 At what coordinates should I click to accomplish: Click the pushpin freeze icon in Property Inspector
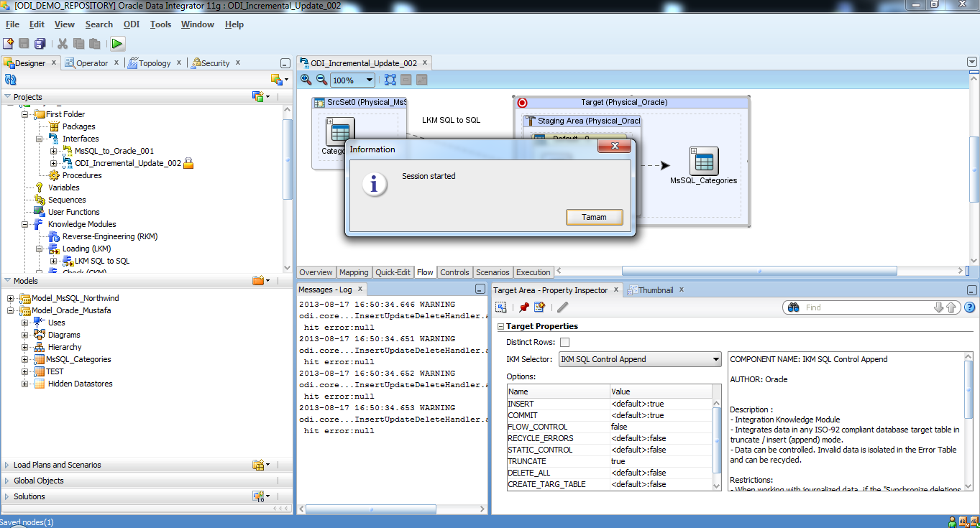click(523, 307)
